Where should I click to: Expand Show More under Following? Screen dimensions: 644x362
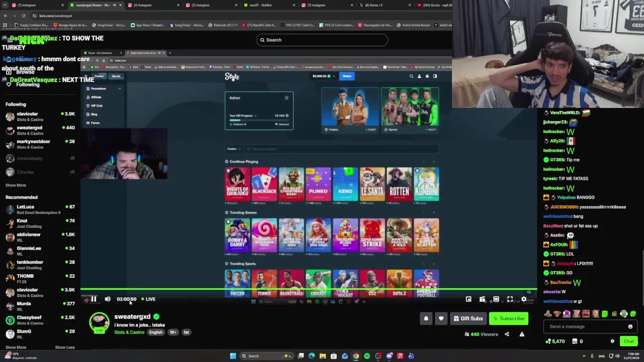(16, 185)
